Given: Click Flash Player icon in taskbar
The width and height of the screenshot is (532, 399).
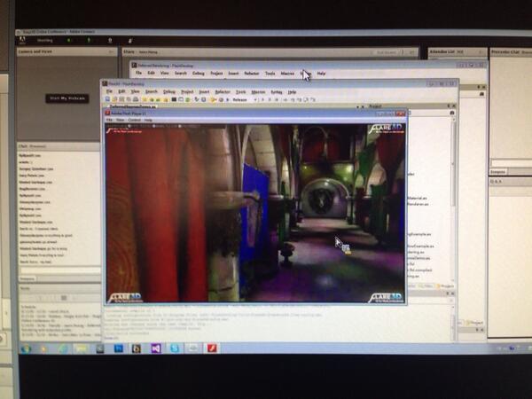Looking at the screenshot, I should [x=212, y=348].
